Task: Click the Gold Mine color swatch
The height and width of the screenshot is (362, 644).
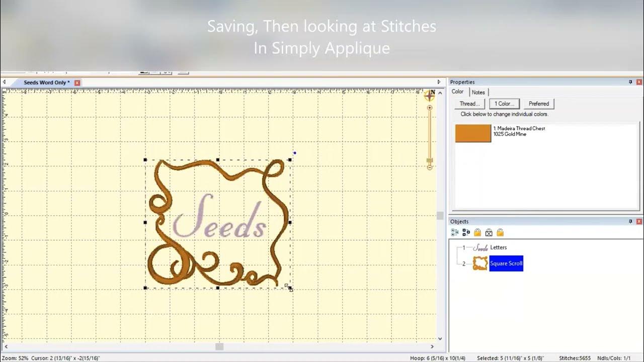Action: click(473, 133)
